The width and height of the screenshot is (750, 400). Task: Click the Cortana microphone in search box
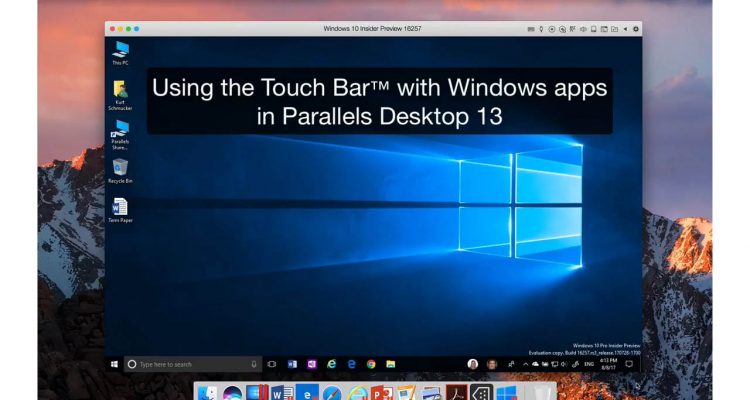pyautogui.click(x=254, y=364)
